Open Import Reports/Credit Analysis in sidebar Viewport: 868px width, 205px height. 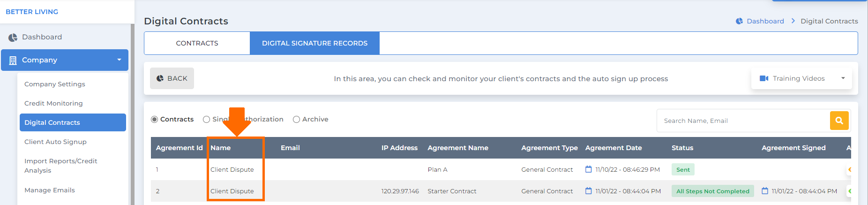tap(60, 166)
